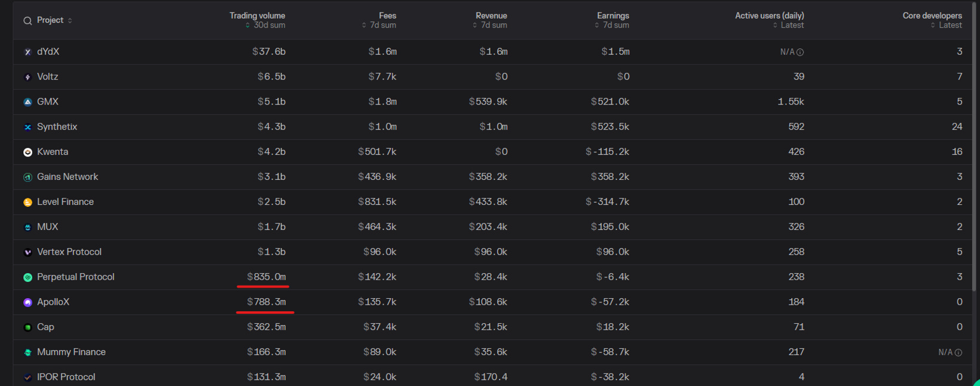Sort by Active users (daily) column
980x386 pixels.
[x=776, y=26]
